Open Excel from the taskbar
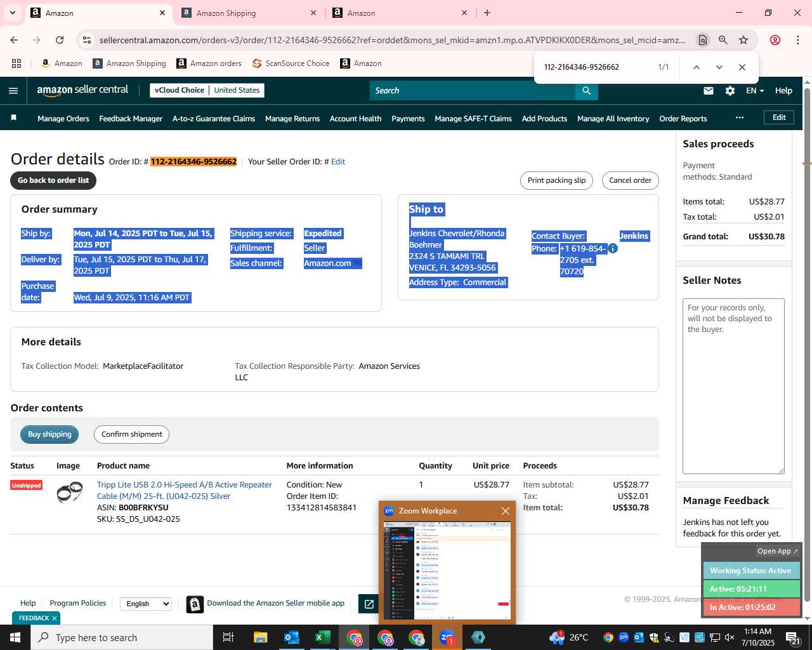812x650 pixels. 322,637
